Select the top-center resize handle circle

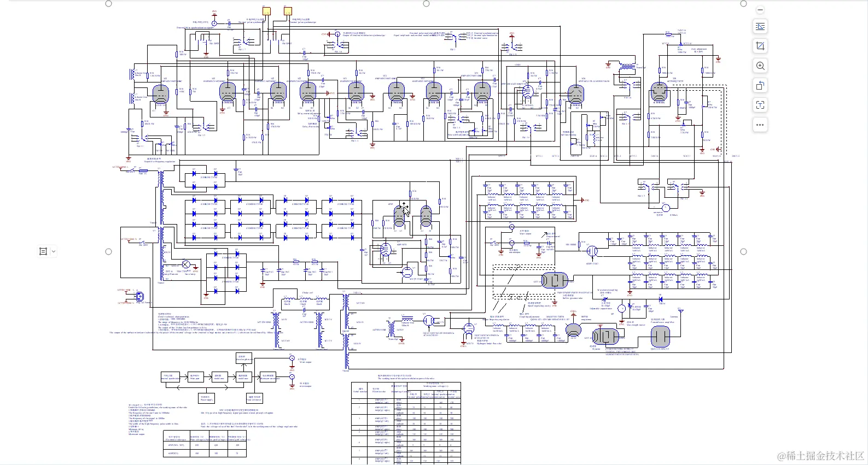coord(426,3)
